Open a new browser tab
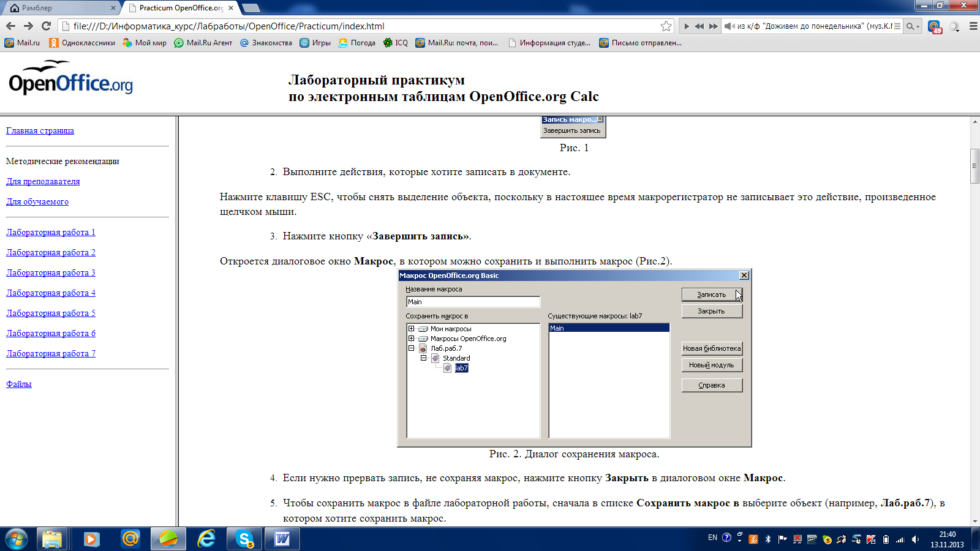 pyautogui.click(x=251, y=8)
